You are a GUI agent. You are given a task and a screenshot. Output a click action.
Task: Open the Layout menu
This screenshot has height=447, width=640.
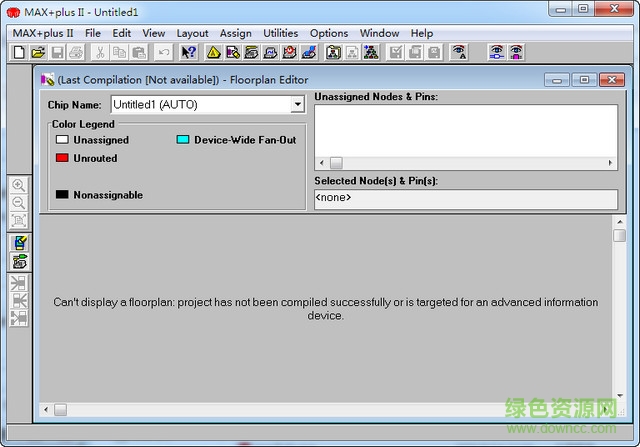click(x=192, y=33)
